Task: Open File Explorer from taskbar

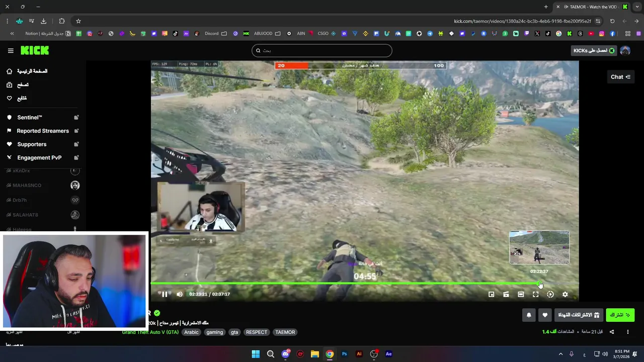Action: pyautogui.click(x=315, y=354)
